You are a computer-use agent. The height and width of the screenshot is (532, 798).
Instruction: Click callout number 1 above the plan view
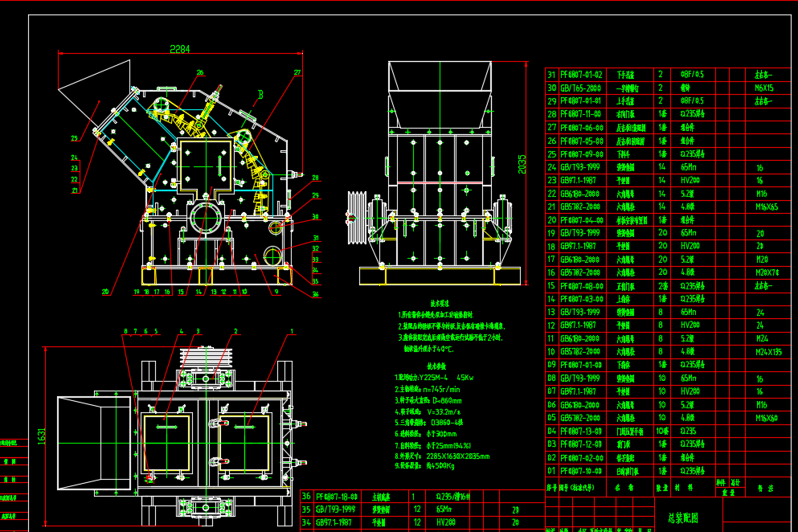click(x=290, y=330)
